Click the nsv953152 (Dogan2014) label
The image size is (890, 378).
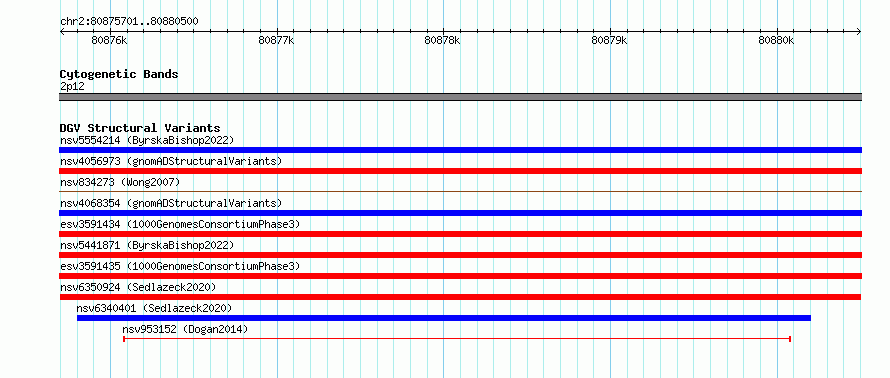185,329
